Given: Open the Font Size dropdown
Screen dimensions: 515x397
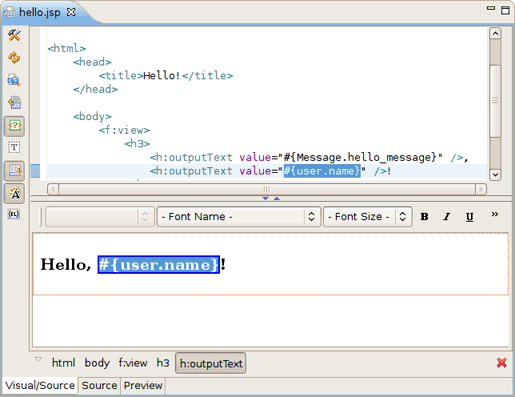Looking at the screenshot, I should pos(367,217).
